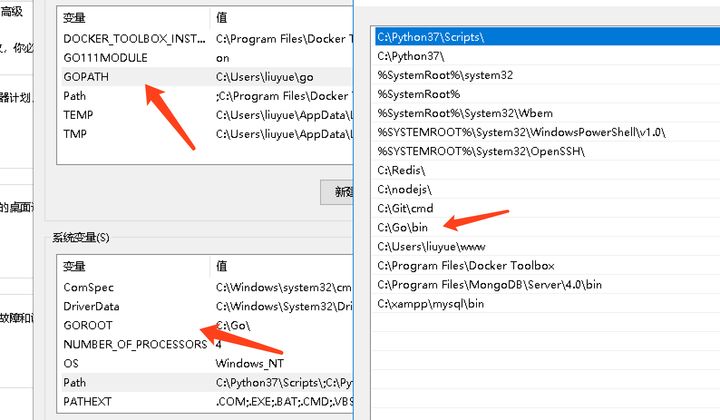The height and width of the screenshot is (420, 720).
Task: Select TMP user variable row
Action: tap(205, 134)
